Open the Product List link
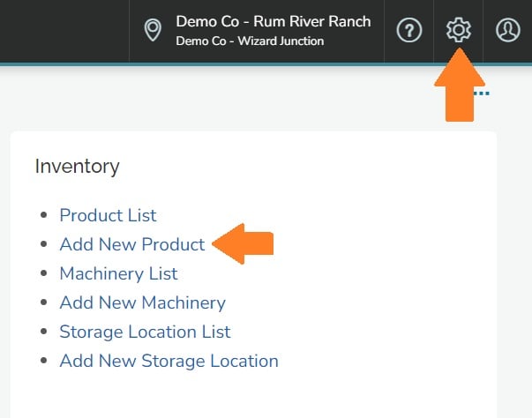This screenshot has width=532, height=418. (108, 215)
